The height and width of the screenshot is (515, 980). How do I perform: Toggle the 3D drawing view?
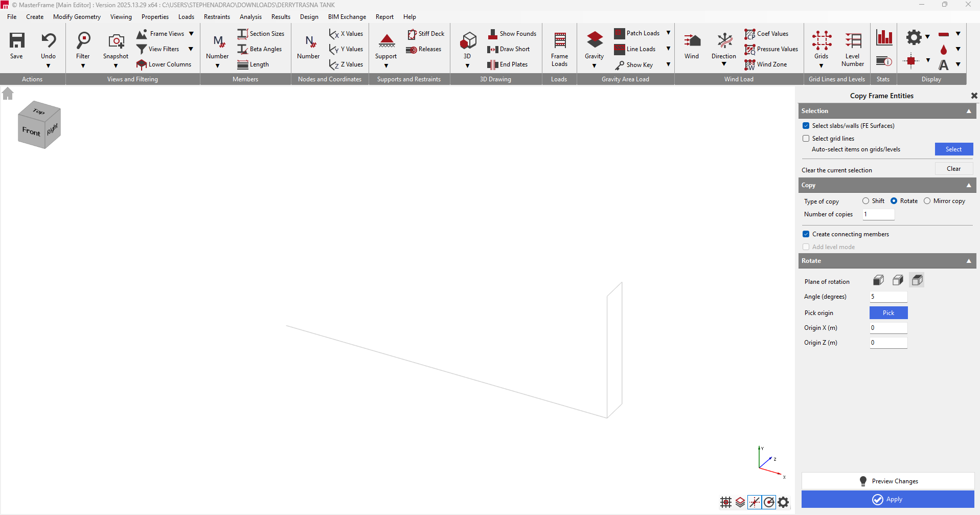[x=468, y=41]
